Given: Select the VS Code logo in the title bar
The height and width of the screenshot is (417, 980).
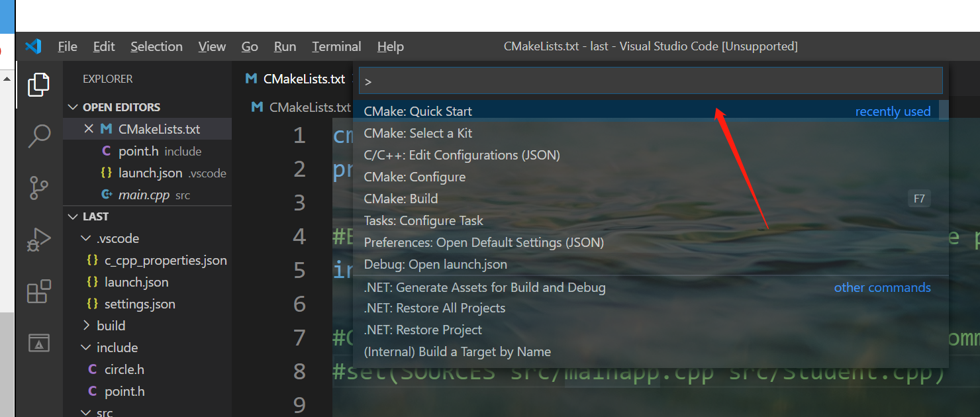Looking at the screenshot, I should click(x=33, y=46).
